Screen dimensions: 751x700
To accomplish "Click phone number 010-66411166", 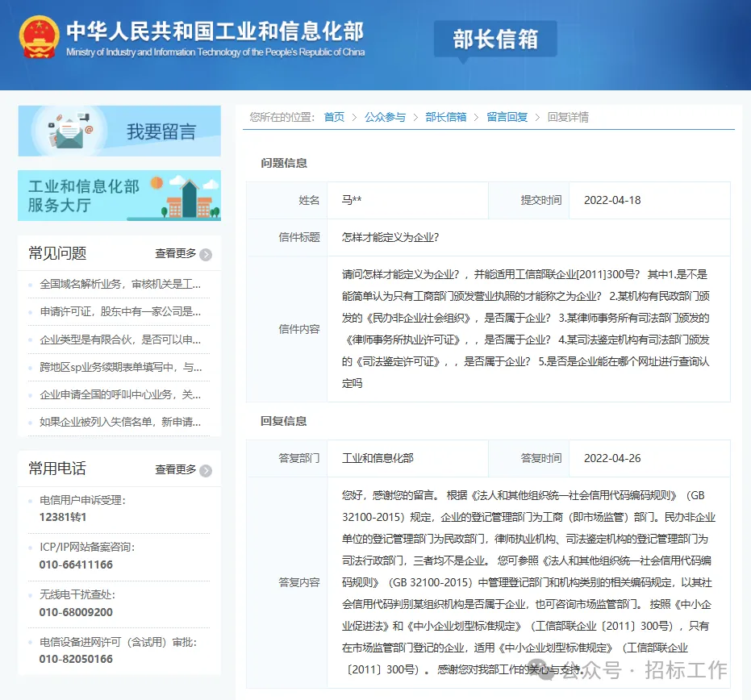I will [x=76, y=565].
